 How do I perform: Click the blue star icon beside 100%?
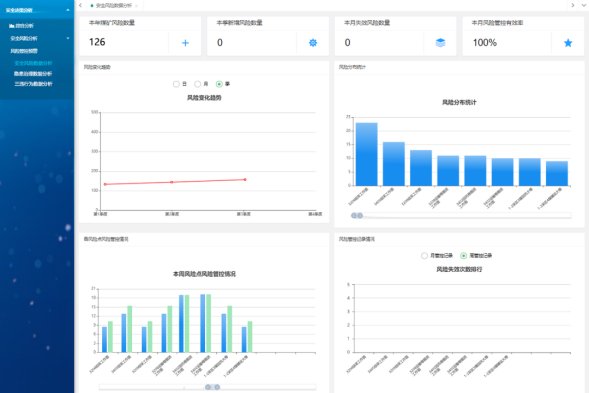(x=568, y=43)
